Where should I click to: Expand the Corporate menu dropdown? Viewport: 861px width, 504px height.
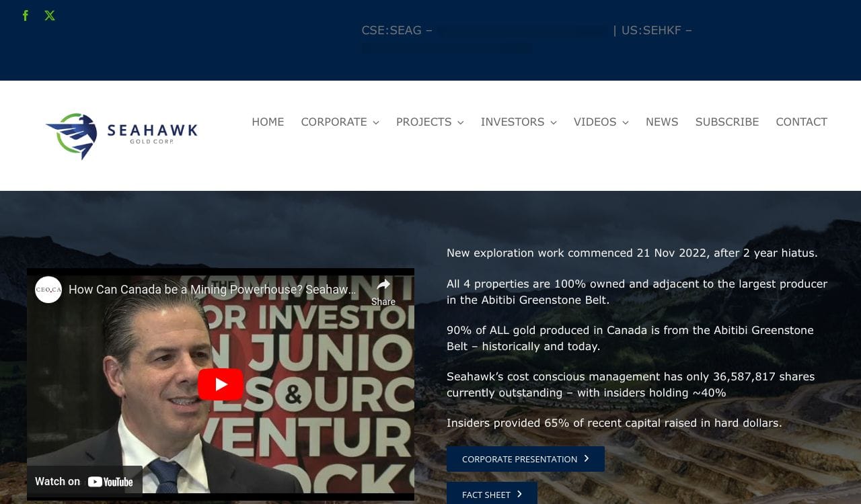(376, 122)
